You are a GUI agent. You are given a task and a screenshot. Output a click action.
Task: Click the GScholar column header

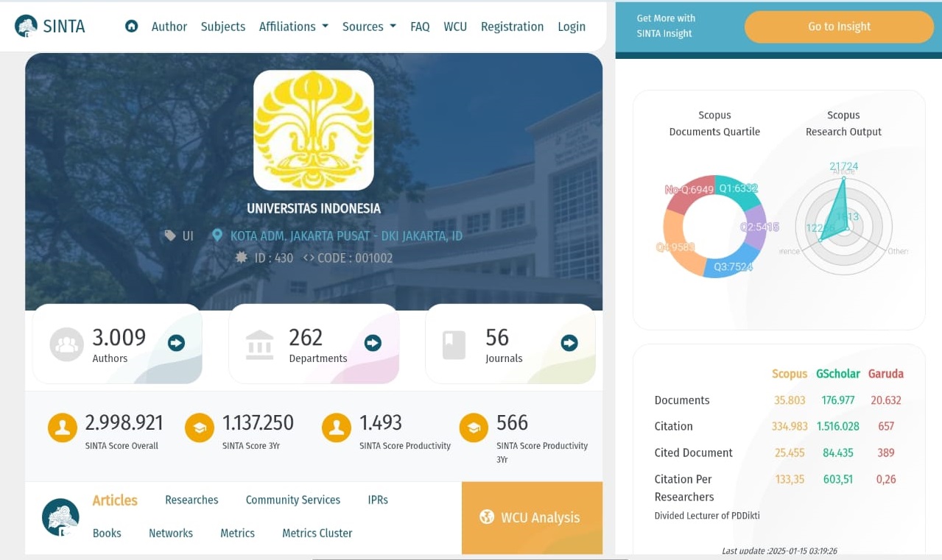pos(838,374)
